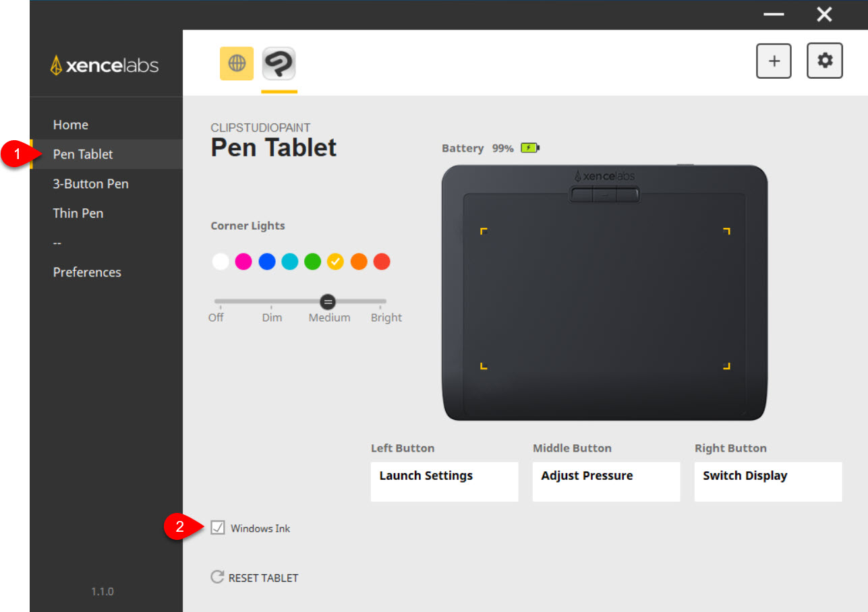Choose the white corner light color

[221, 262]
